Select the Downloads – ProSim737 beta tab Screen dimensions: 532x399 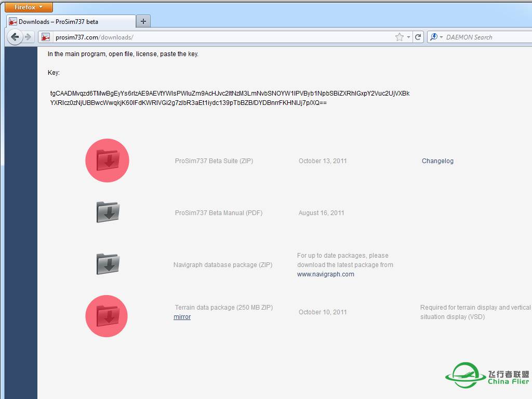click(70, 21)
